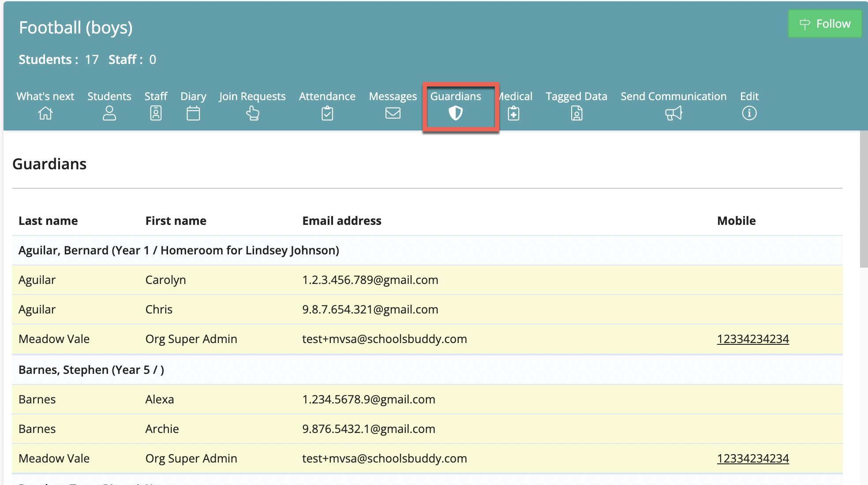Open the Send Communication megaphone icon

[673, 113]
